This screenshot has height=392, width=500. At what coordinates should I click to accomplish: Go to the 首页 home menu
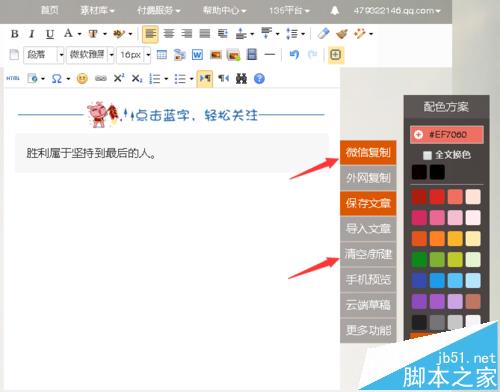pos(50,10)
